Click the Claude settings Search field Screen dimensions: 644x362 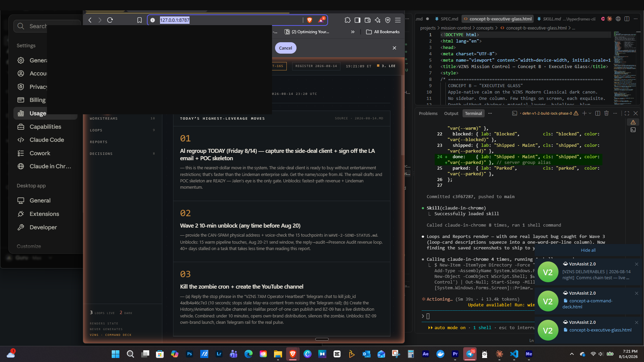point(47,26)
